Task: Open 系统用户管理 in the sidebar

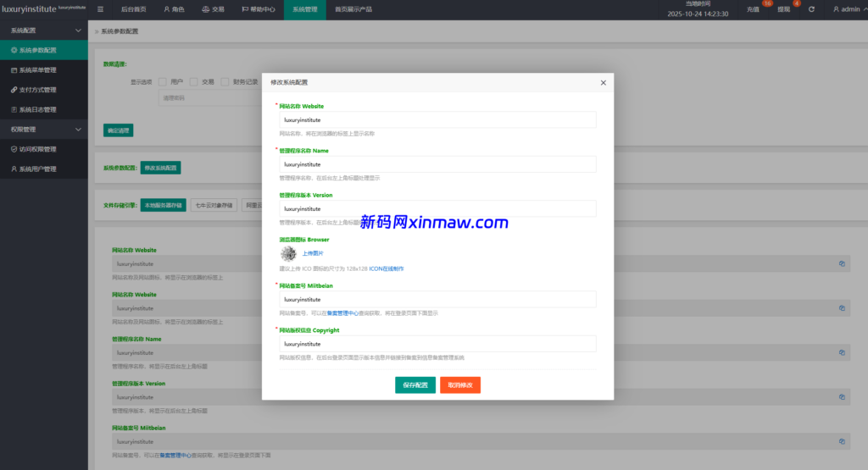Action: tap(44, 169)
